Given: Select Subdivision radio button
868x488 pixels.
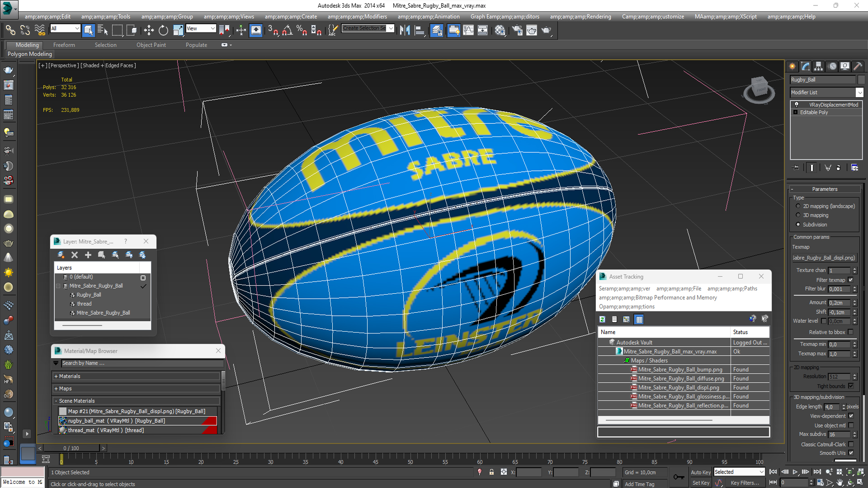Looking at the screenshot, I should coord(798,225).
